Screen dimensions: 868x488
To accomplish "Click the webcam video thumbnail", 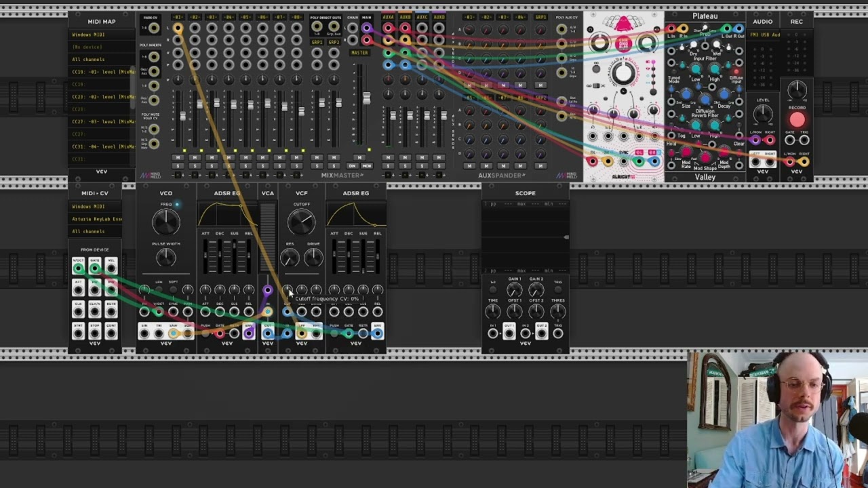I will point(777,420).
